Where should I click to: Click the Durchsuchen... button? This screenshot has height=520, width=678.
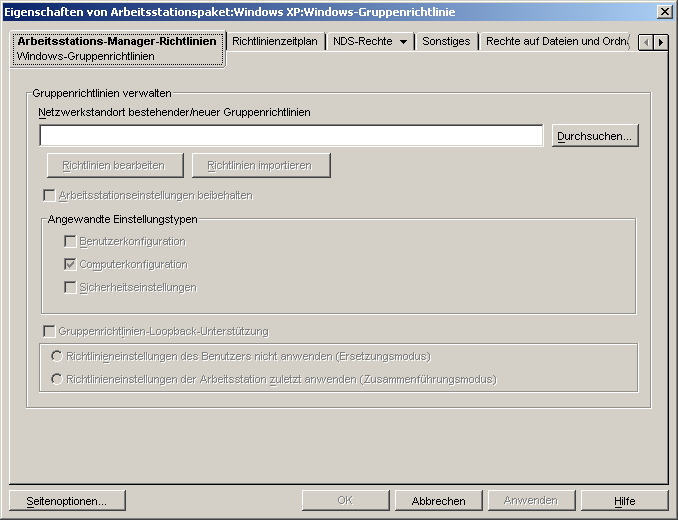coord(595,136)
